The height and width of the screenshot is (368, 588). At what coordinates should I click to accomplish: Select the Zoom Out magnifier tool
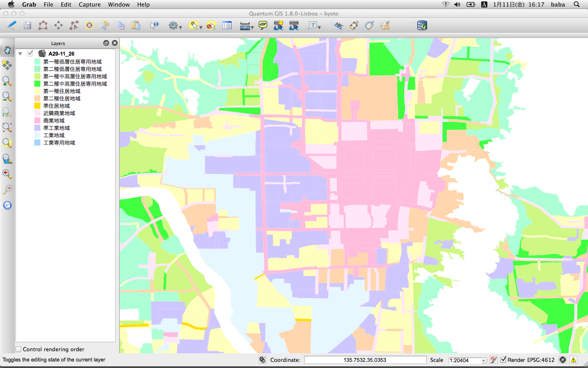7,97
